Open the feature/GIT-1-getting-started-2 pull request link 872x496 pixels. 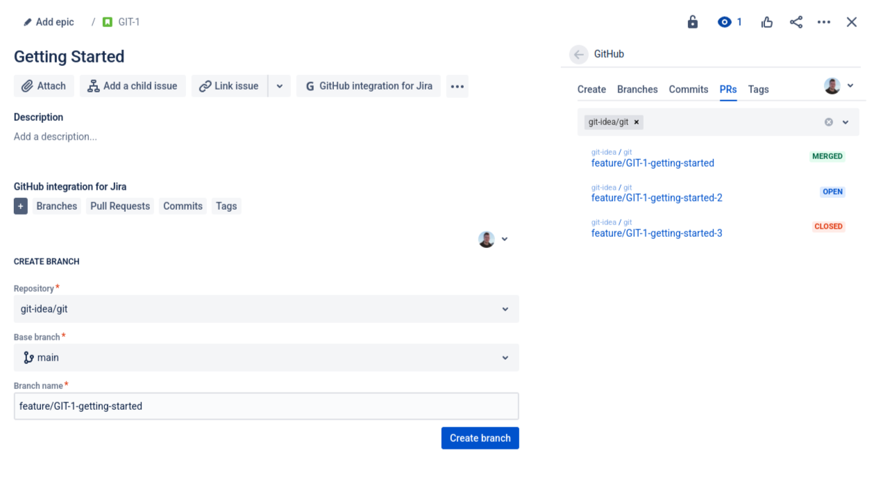pyautogui.click(x=656, y=198)
